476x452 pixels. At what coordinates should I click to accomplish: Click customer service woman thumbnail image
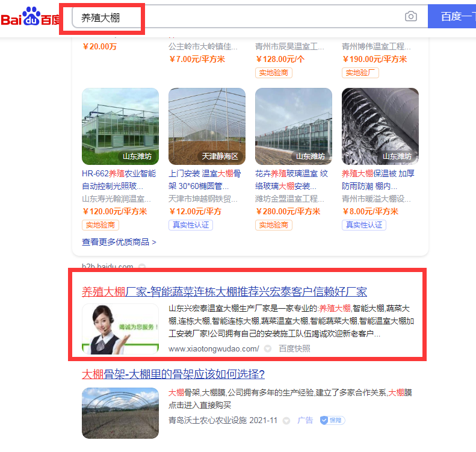(x=120, y=329)
